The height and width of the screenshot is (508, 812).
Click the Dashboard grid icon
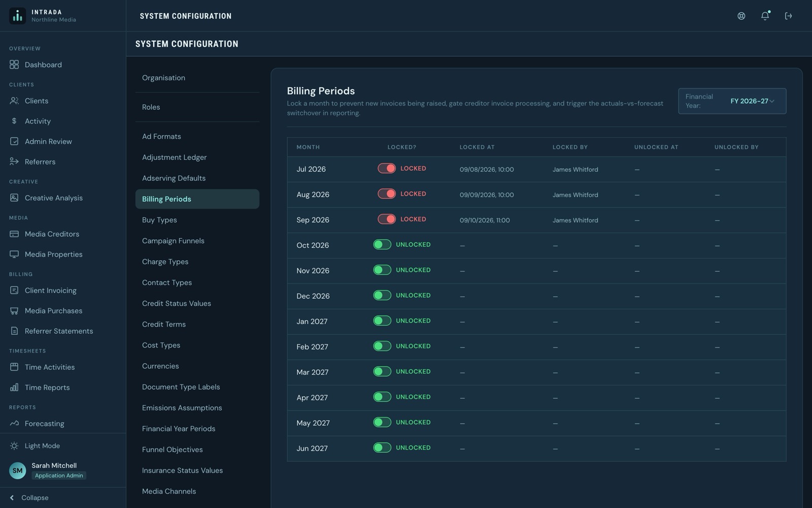(x=14, y=65)
